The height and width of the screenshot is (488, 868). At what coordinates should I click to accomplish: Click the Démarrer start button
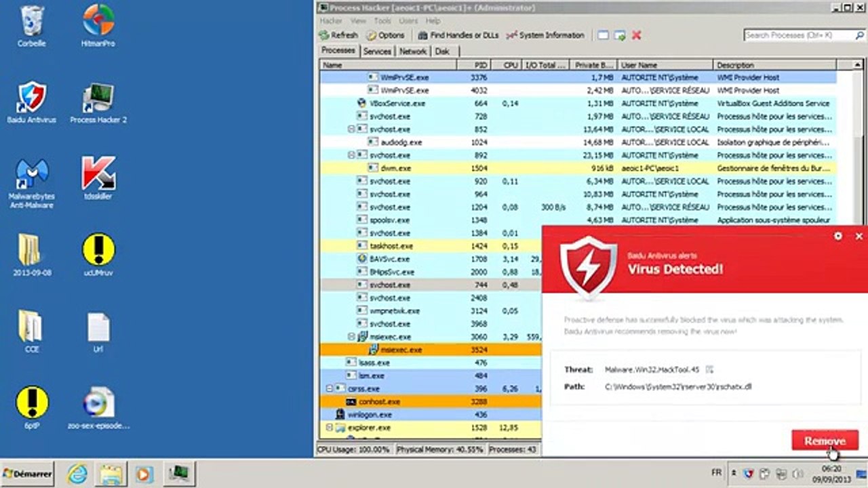pos(27,474)
